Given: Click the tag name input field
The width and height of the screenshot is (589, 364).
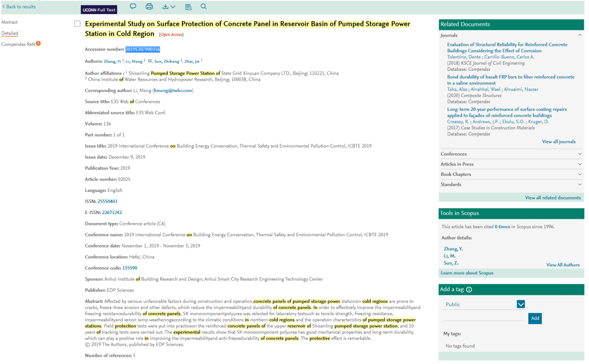Looking at the screenshot, I should click(x=484, y=318).
